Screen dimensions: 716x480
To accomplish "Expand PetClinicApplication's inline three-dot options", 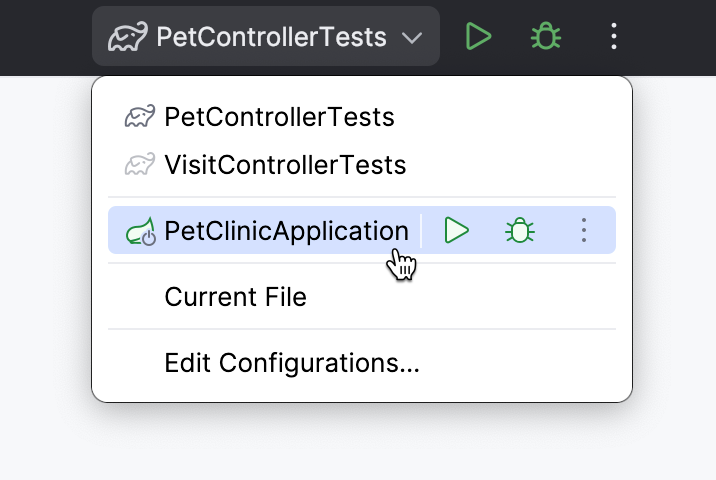I will [x=584, y=231].
